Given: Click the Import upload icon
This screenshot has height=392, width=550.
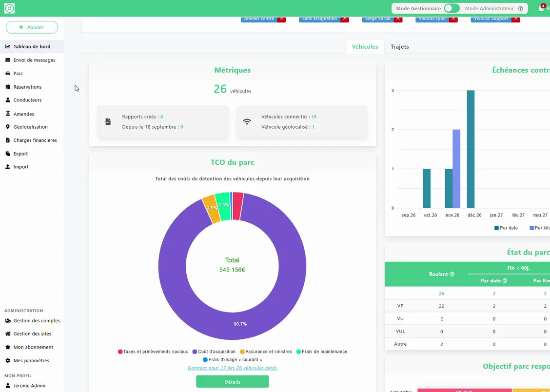Looking at the screenshot, I should 8,167.
